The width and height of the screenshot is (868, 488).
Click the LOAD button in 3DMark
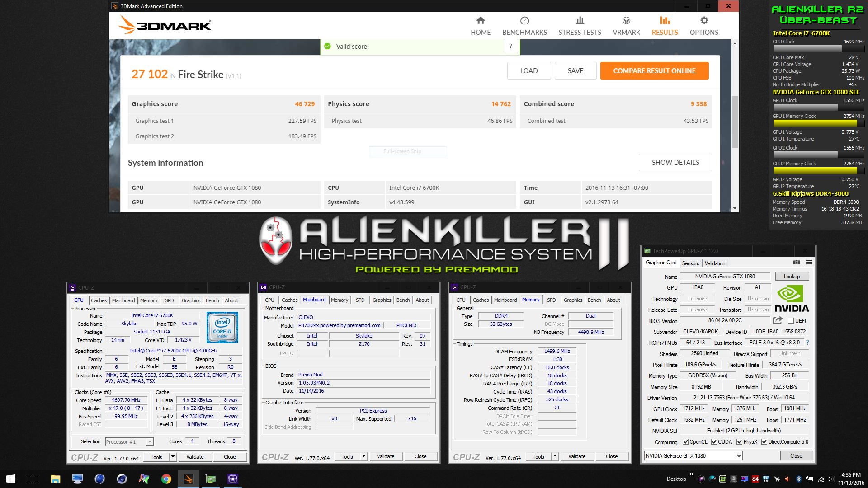pyautogui.click(x=529, y=71)
